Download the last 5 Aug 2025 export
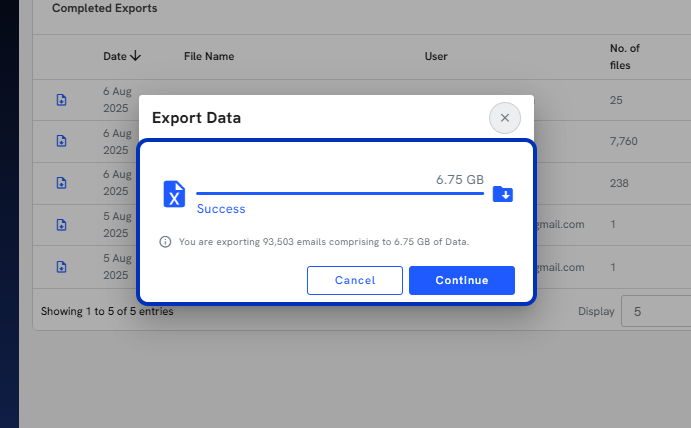691x428 pixels. [61, 267]
